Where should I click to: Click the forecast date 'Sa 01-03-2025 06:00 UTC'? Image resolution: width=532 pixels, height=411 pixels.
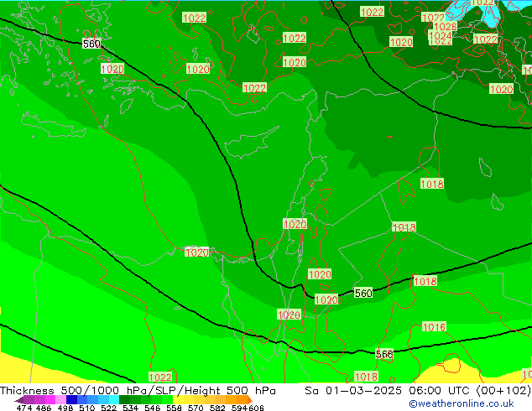389,391
